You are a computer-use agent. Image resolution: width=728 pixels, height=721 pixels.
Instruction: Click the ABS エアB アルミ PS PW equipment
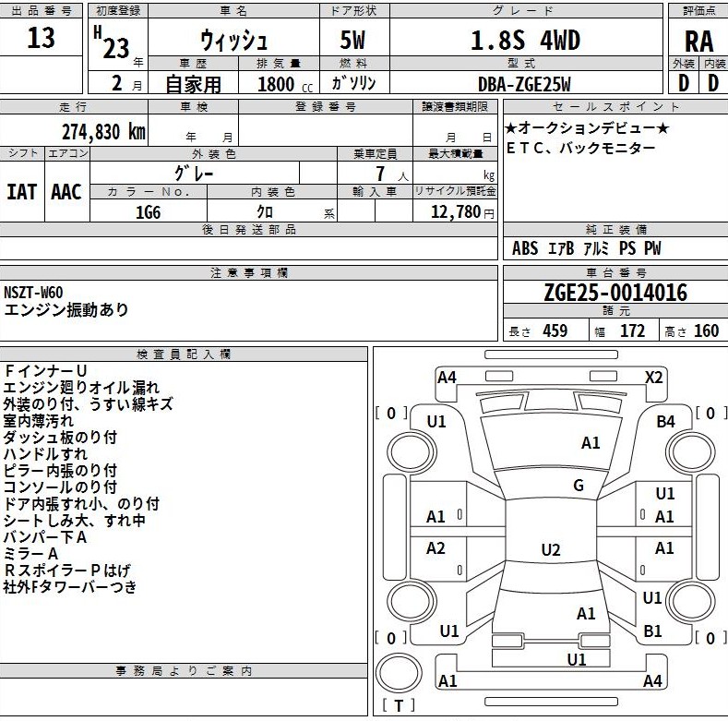[587, 248]
